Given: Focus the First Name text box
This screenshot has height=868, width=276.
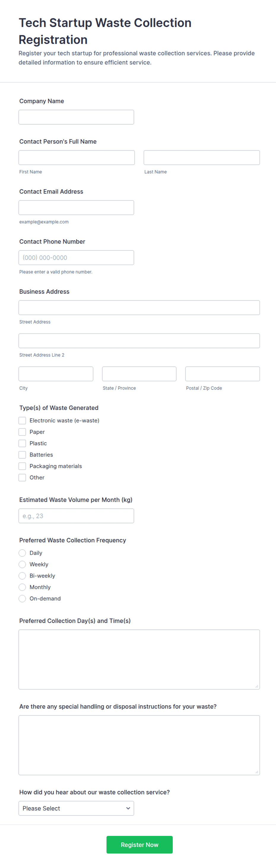Looking at the screenshot, I should (77, 157).
